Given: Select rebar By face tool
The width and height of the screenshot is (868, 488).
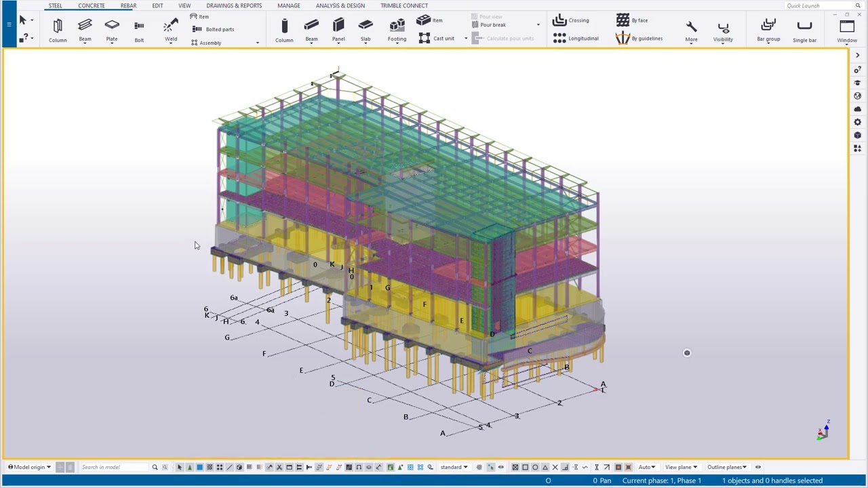Looking at the screenshot, I should point(632,20).
